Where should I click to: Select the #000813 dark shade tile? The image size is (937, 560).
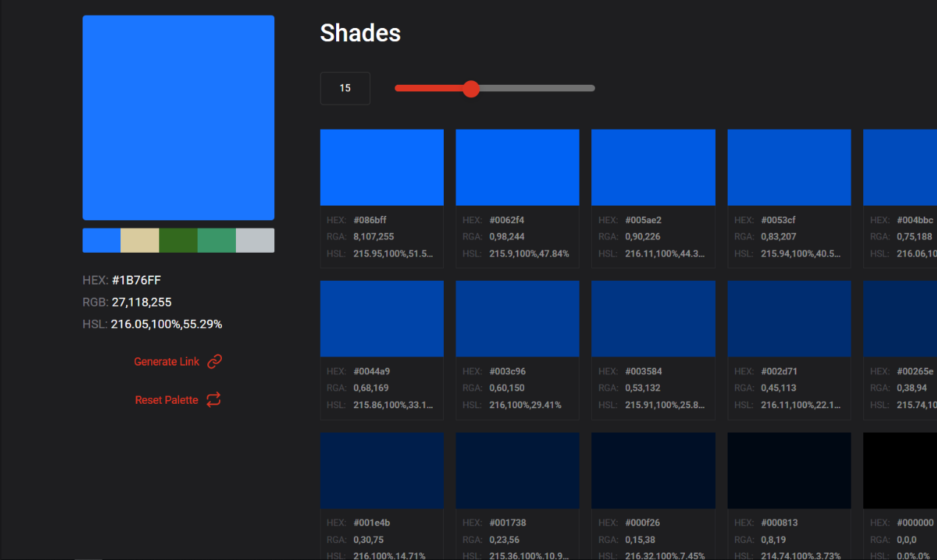(x=789, y=470)
